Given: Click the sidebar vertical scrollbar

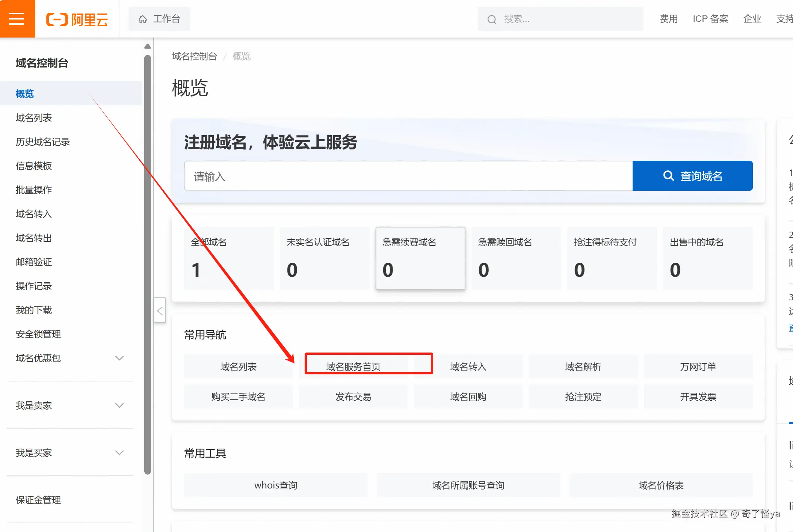Looking at the screenshot, I should click(148, 263).
